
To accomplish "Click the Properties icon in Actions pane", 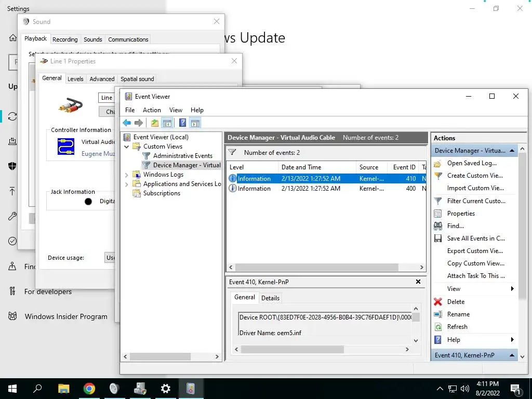I will point(437,214).
